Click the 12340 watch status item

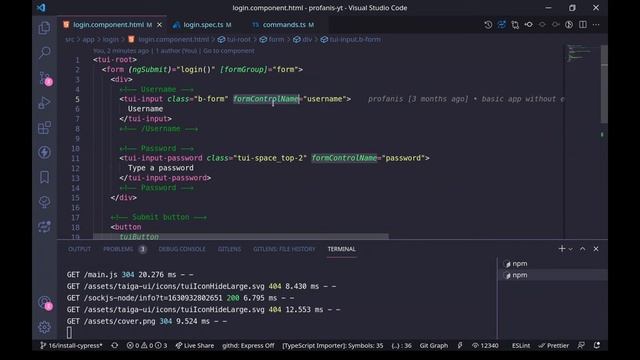485,345
